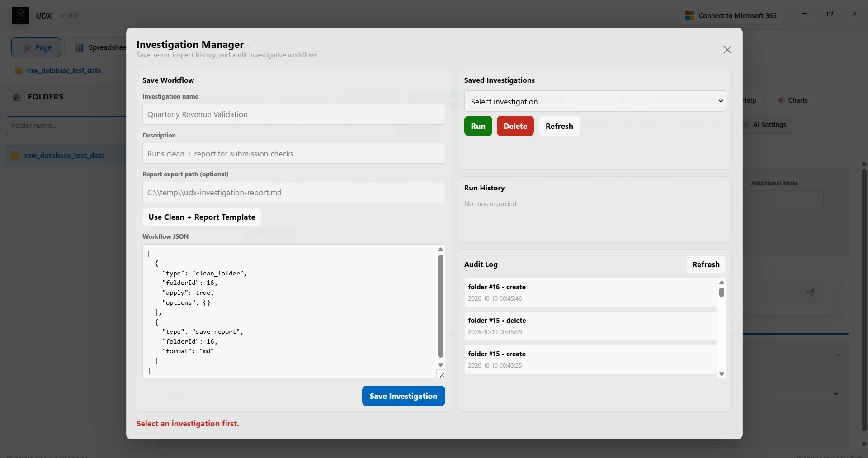The width and height of the screenshot is (868, 458).
Task: Click the folder icon beside raw_database_test_data breadcrumb
Action: 19,71
